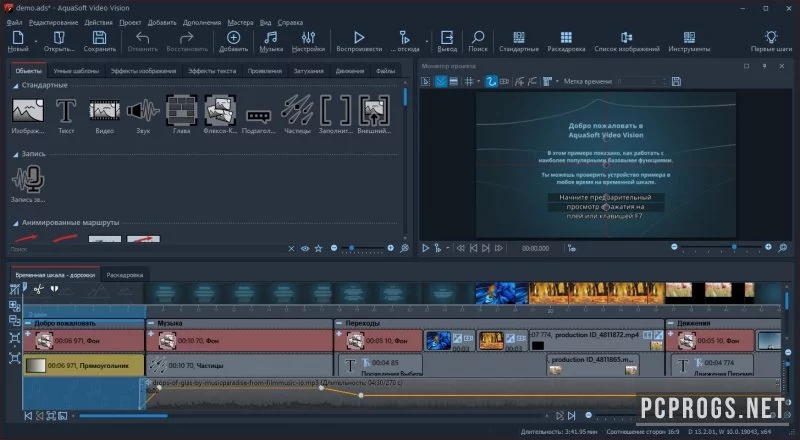Collapse the Стандартные section
This screenshot has width=800, height=440.
[x=15, y=86]
